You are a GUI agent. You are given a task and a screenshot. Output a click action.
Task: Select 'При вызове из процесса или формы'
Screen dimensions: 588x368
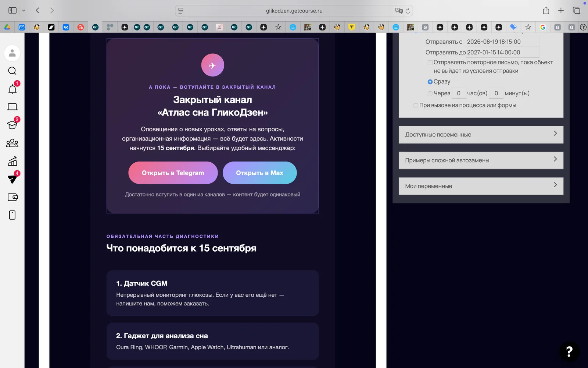416,106
